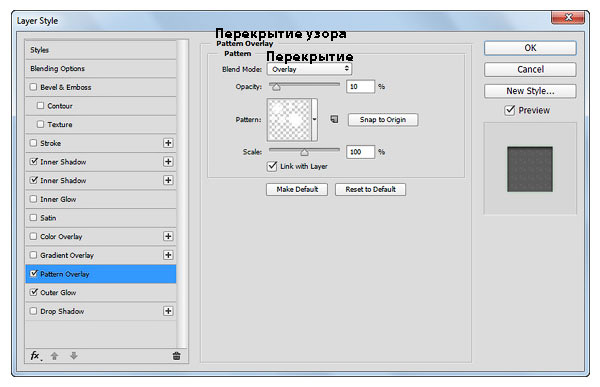Click the Reset to Default button
The width and height of the screenshot is (600, 387).
coord(370,189)
